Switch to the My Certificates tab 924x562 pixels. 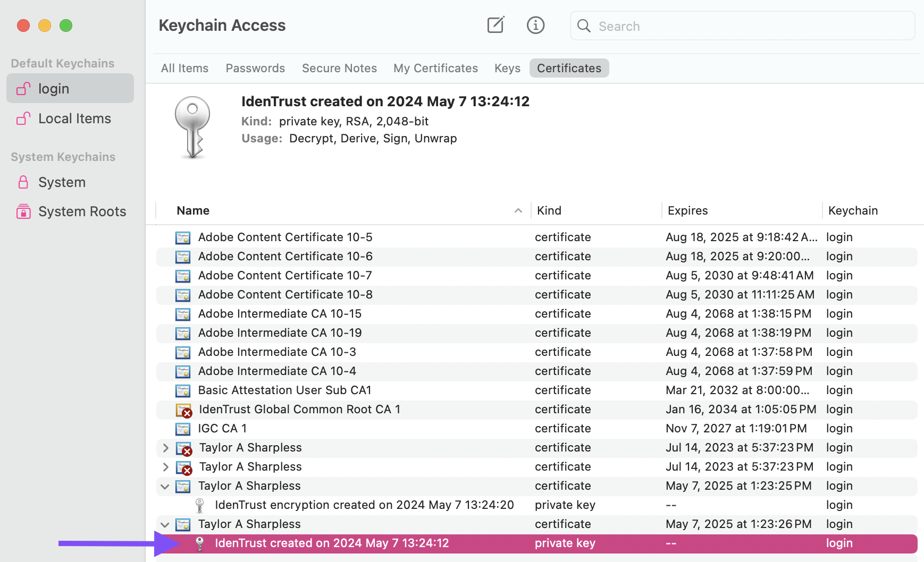[x=435, y=68]
